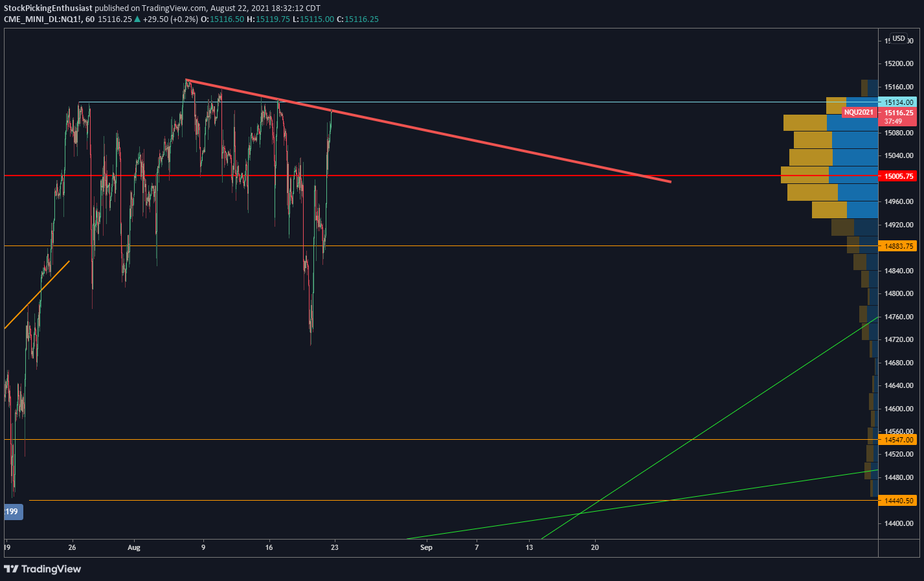This screenshot has height=581, width=924.
Task: Select the thick red descending trendline
Action: point(429,131)
